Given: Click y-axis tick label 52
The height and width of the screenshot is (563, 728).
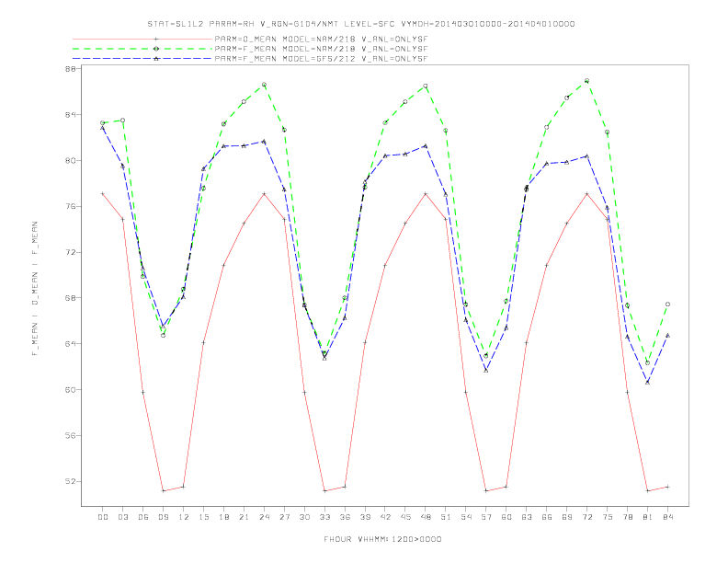Looking at the screenshot, I should [73, 481].
